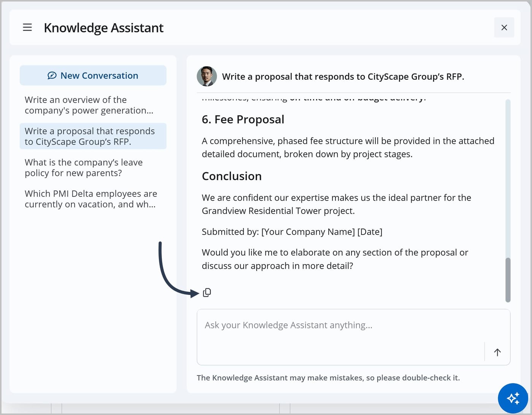The height and width of the screenshot is (415, 532).
Task: Click the 'phased fee structure' paragraph
Action: (x=348, y=147)
